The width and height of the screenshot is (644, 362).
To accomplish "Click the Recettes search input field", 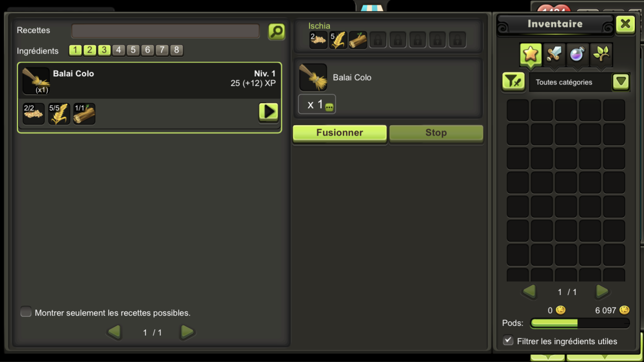I will click(x=166, y=31).
